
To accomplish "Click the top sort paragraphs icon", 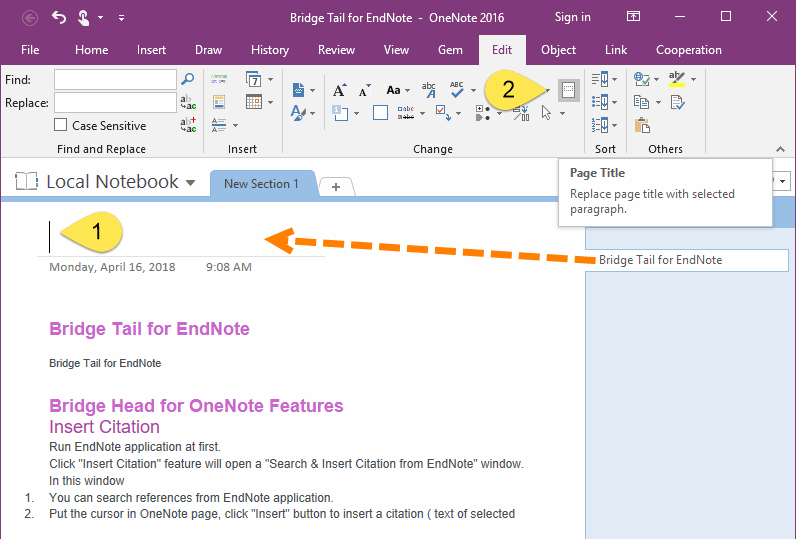I will point(600,79).
